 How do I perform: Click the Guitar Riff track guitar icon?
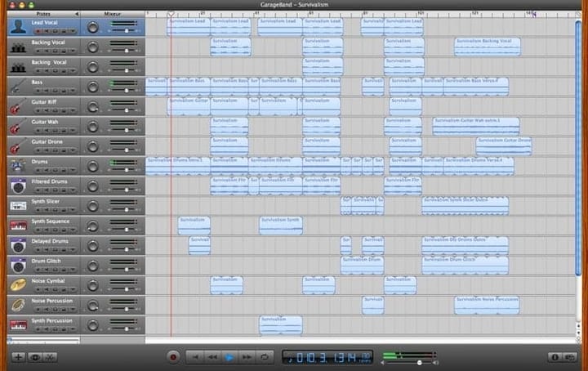[x=18, y=106]
